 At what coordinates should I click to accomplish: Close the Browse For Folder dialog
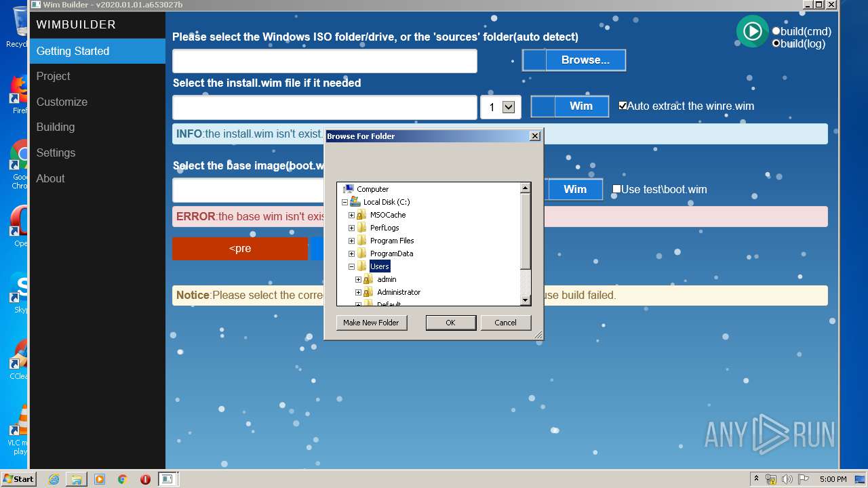click(535, 136)
